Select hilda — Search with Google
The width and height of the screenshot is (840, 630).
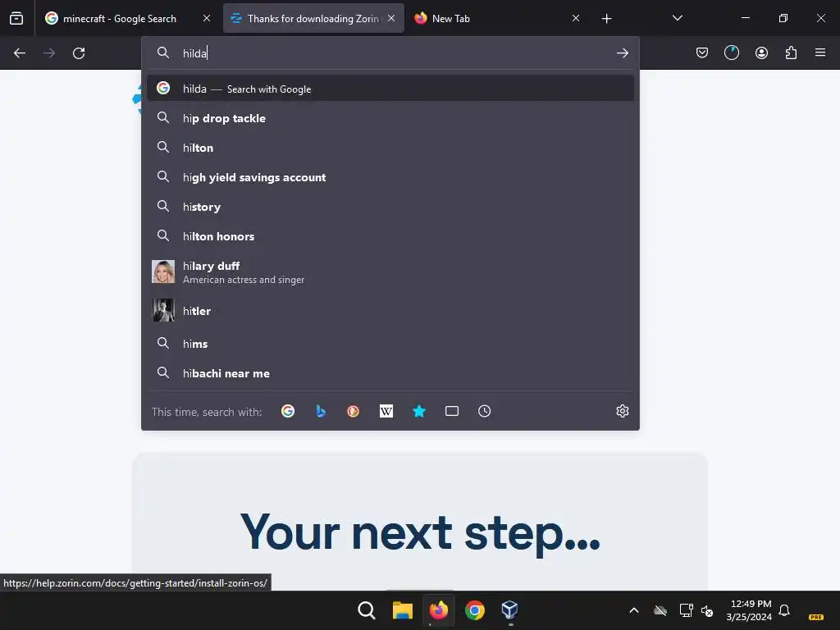390,89
